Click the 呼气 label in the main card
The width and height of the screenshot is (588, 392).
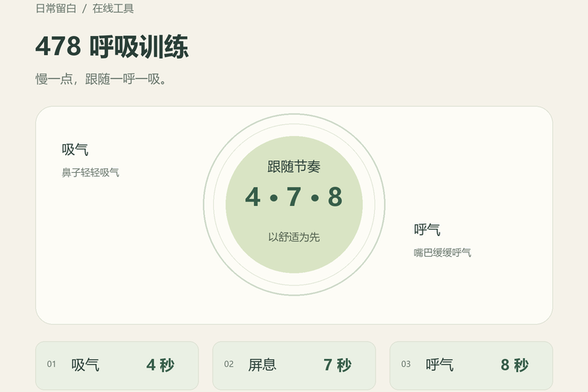(427, 229)
